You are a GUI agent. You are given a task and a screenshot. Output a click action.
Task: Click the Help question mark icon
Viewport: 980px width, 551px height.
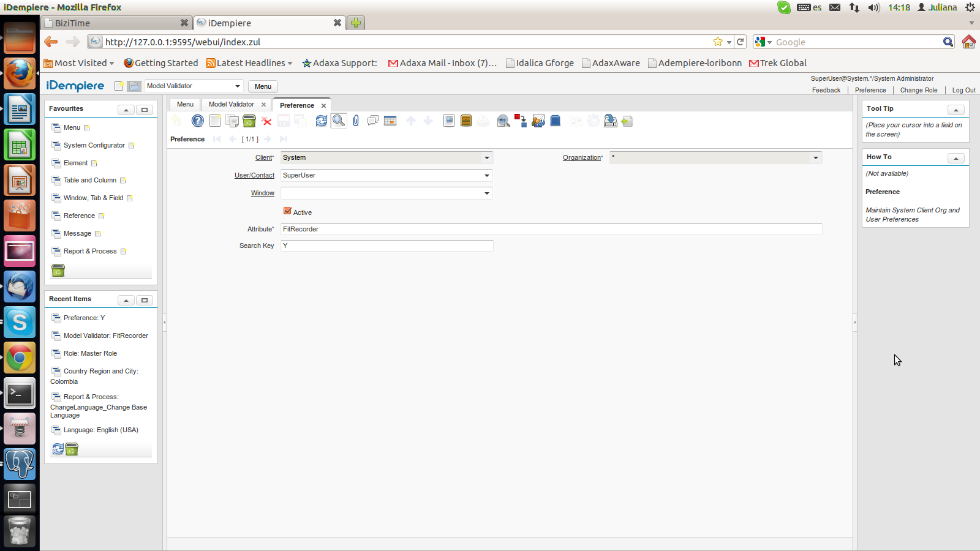coord(197,121)
